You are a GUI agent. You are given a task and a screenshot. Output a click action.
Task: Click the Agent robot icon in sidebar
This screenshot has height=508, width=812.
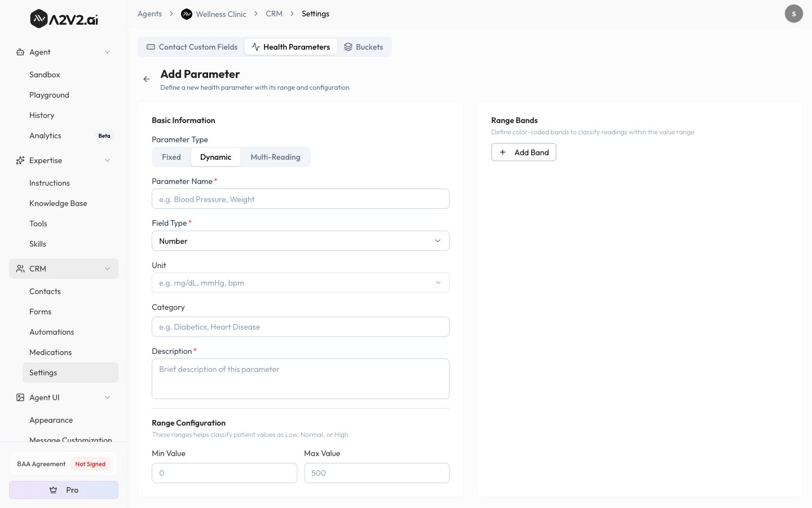[x=20, y=52]
